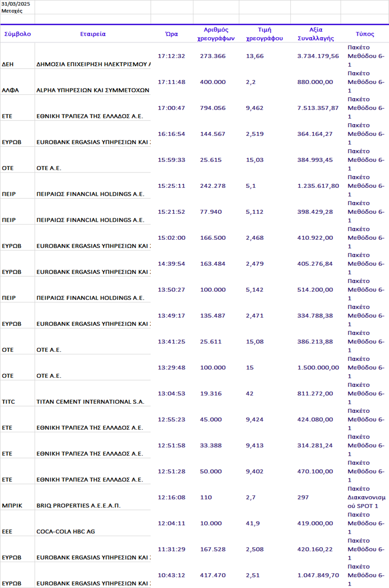Select the Αξία Συναλλαγής header
This screenshot has width=389, height=588.
tap(316, 34)
